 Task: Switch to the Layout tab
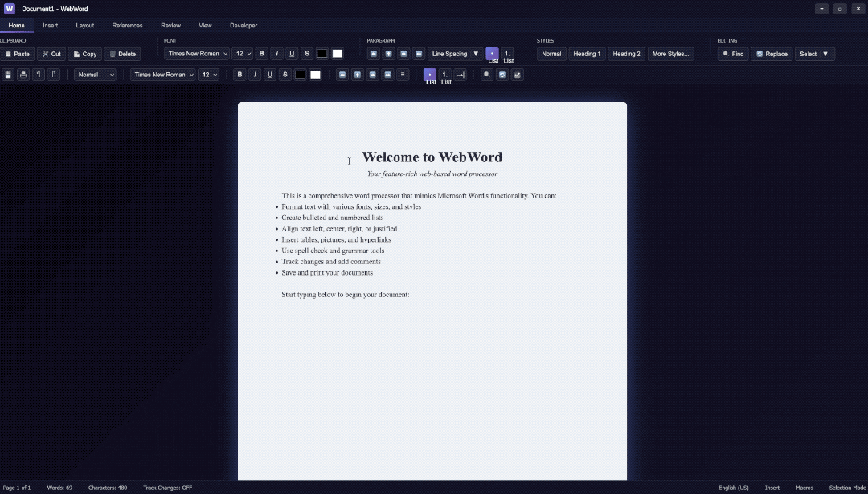[84, 26]
